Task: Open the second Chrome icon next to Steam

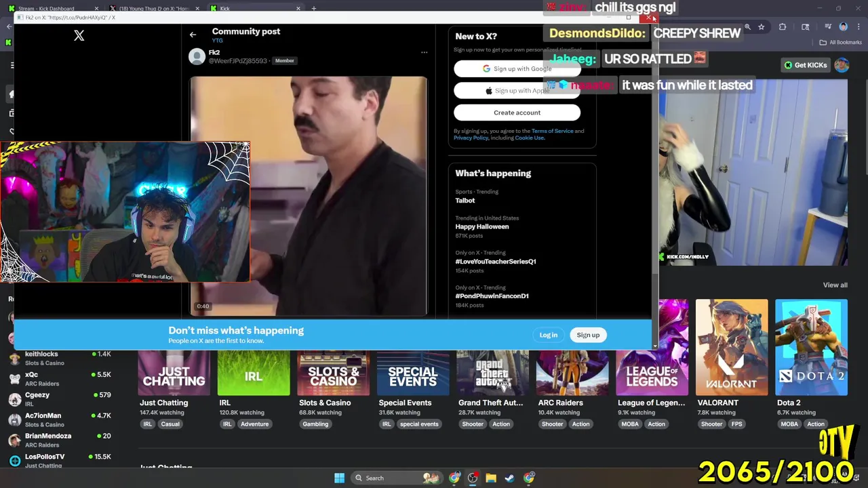Action: coord(528,478)
